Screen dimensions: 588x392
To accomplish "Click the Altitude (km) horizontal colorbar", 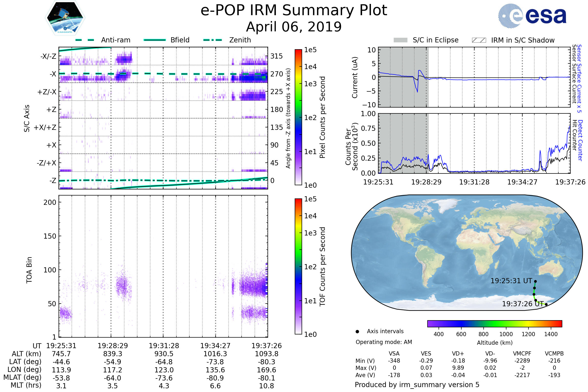I will [494, 324].
